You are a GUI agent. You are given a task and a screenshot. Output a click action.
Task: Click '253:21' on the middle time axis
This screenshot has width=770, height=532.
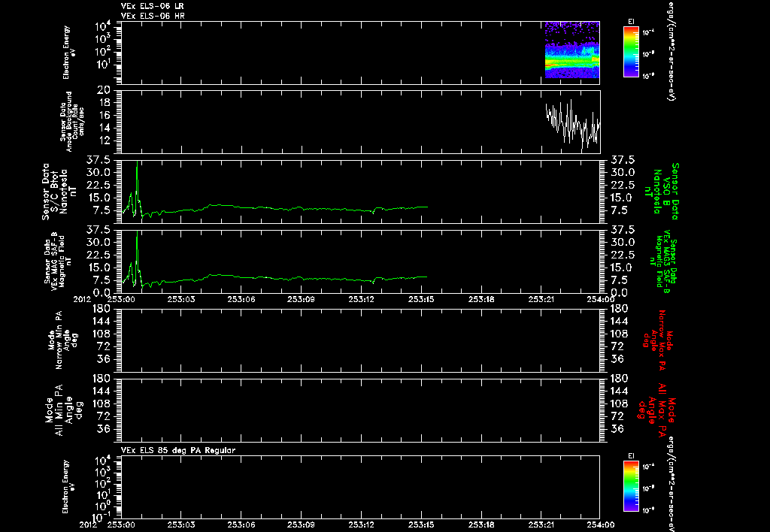pos(541,299)
